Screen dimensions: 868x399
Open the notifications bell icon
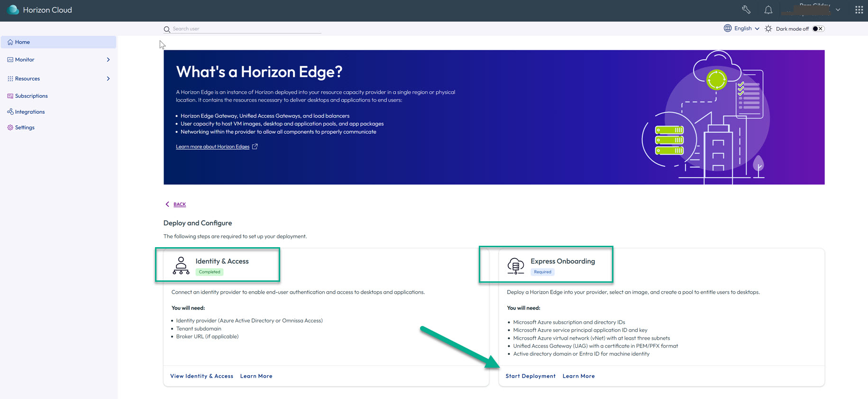(768, 9)
